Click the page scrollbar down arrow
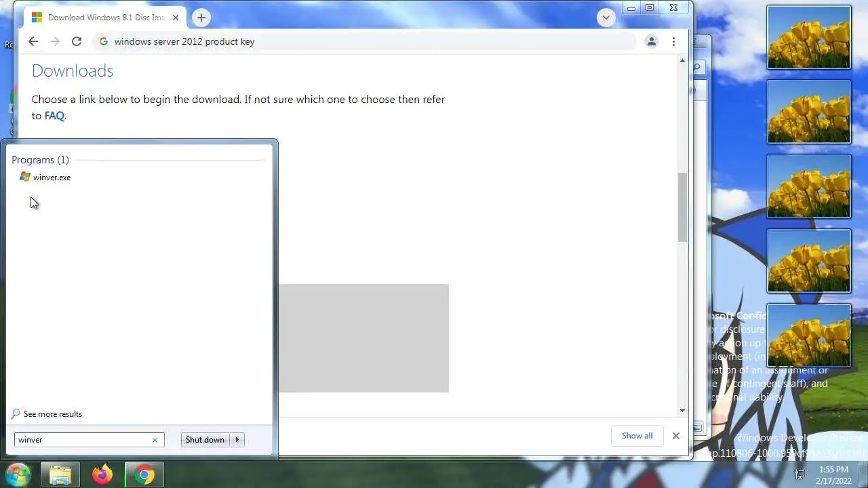This screenshot has height=488, width=868. [682, 411]
